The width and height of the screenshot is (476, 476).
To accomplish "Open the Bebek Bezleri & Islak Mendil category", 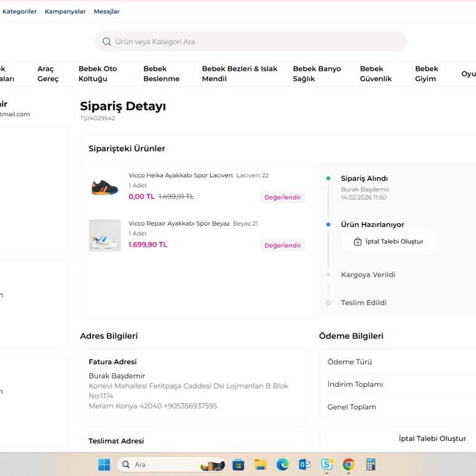I will (x=239, y=74).
